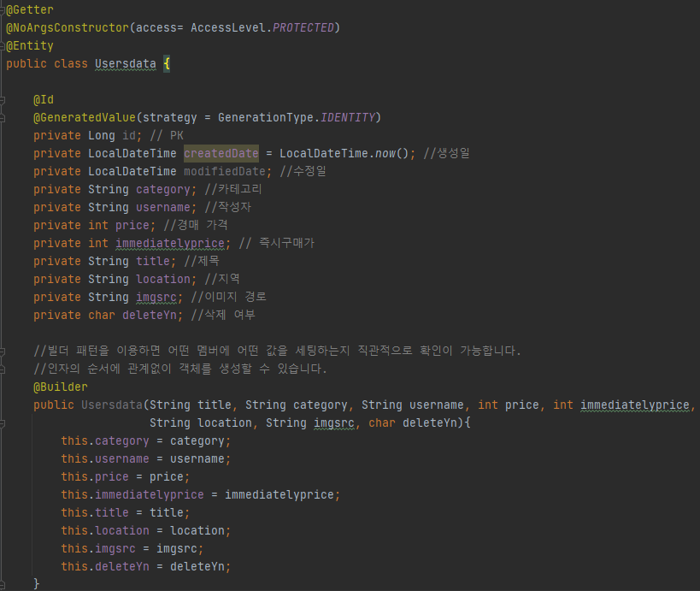Click the //이미지 경로 comment

tap(228, 297)
